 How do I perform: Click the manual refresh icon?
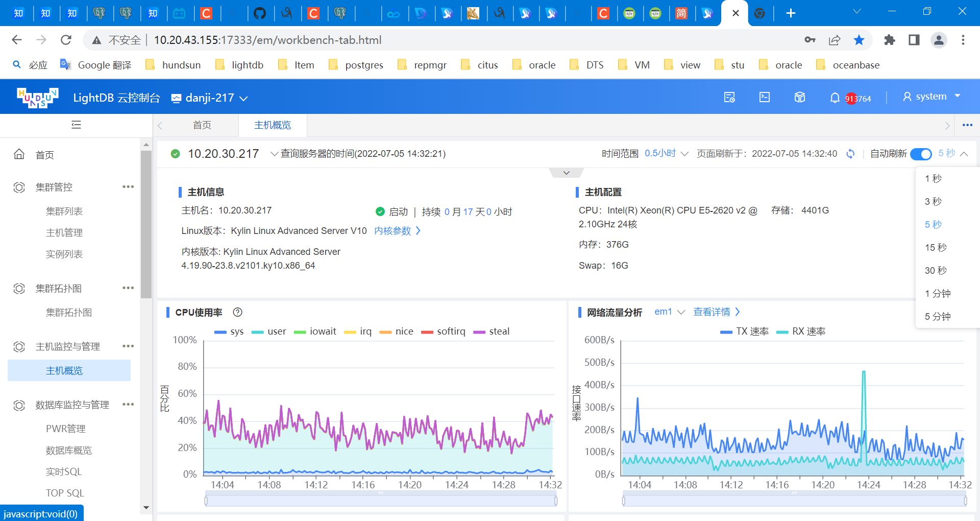click(850, 154)
